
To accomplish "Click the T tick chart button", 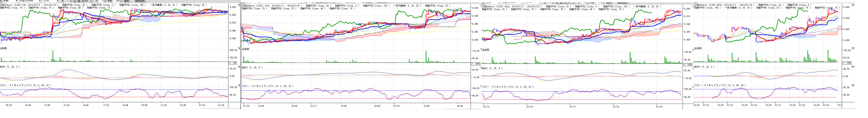I will (x=91, y=1).
